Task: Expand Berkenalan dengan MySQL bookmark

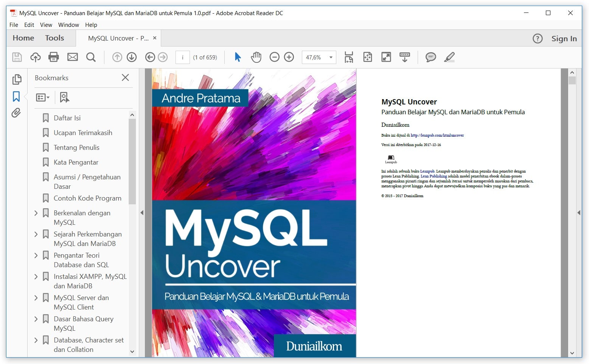Action: tap(36, 213)
